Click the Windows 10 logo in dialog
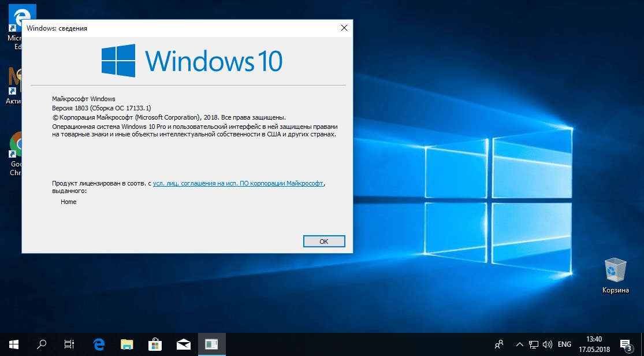 (192, 61)
